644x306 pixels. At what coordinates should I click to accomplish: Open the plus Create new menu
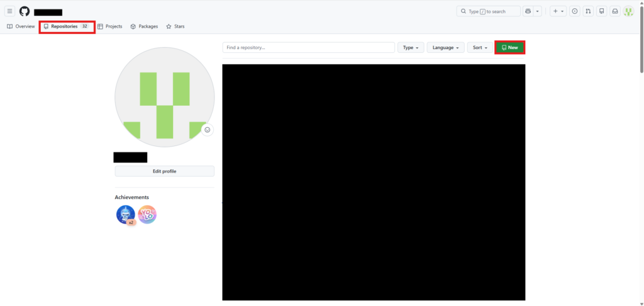pyautogui.click(x=558, y=11)
